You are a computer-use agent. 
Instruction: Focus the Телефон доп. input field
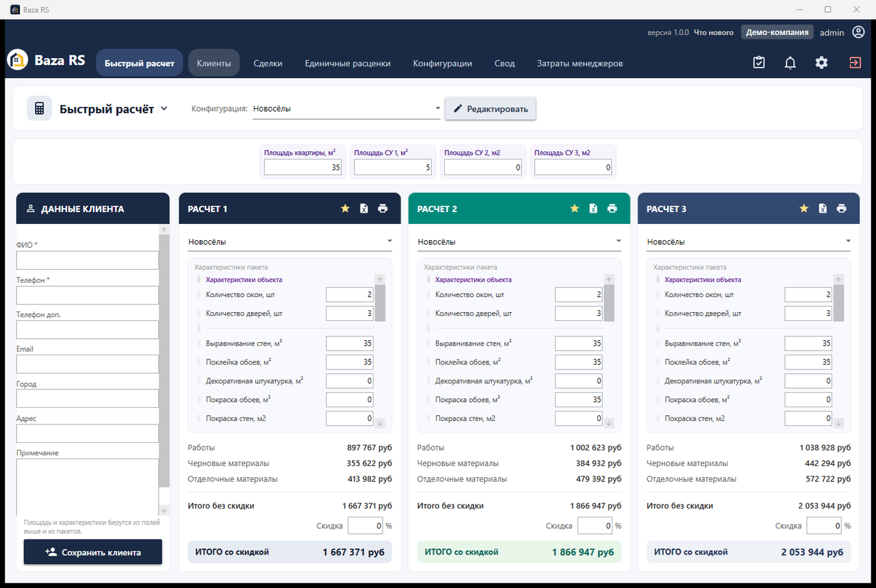coord(88,330)
